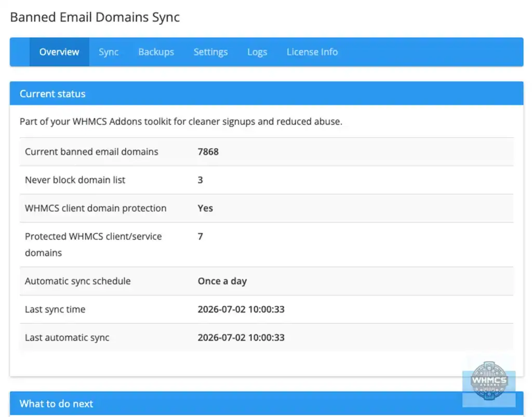Select the Last automatic sync timestamp value
Screen dimensions: 532x417
[241, 337]
